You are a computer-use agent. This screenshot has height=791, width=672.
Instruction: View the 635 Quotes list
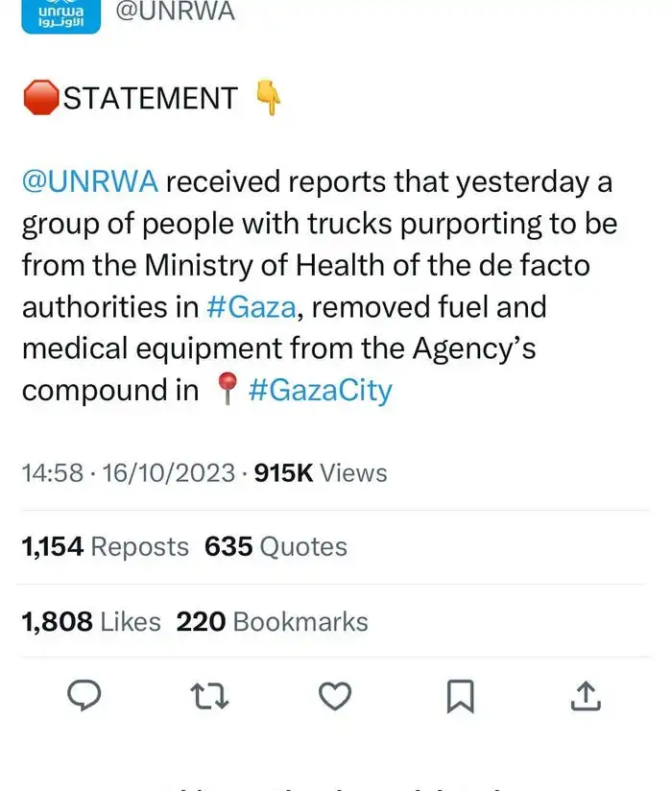pyautogui.click(x=276, y=547)
